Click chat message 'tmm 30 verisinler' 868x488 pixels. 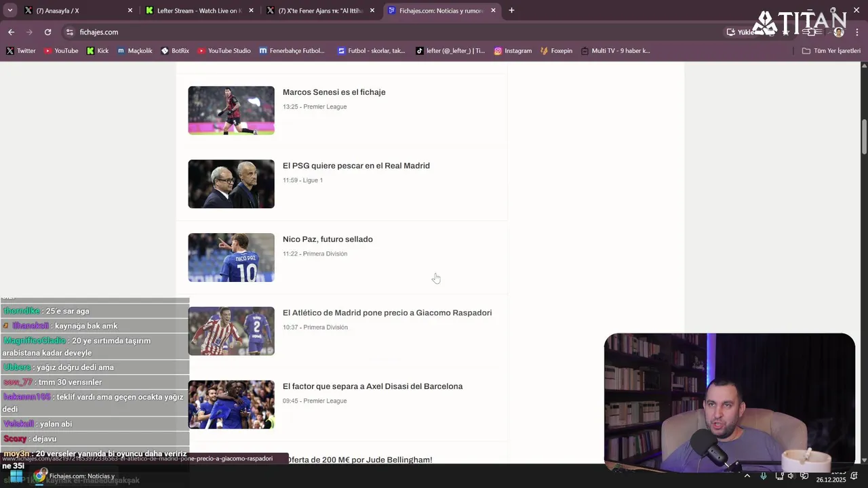tap(70, 382)
